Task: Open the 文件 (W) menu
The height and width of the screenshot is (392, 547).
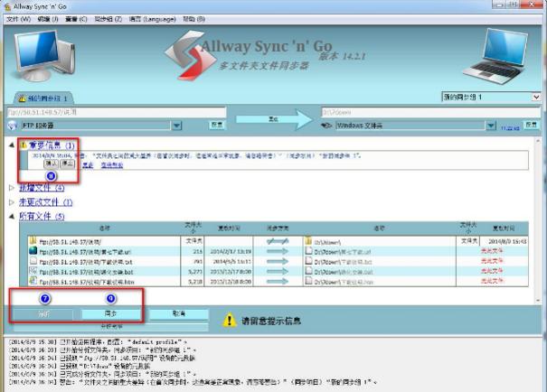Action: [18, 19]
